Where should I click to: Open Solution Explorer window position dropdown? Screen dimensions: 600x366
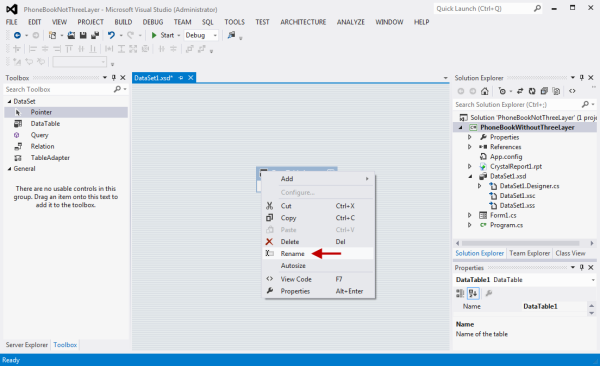(x=573, y=78)
